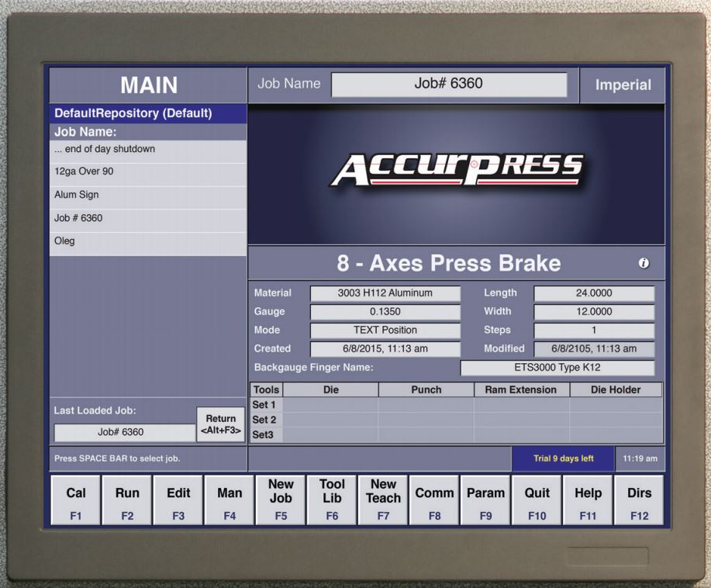The height and width of the screenshot is (588, 711).
Task: Open the Mode selector showing TEXT Position
Action: (x=385, y=330)
